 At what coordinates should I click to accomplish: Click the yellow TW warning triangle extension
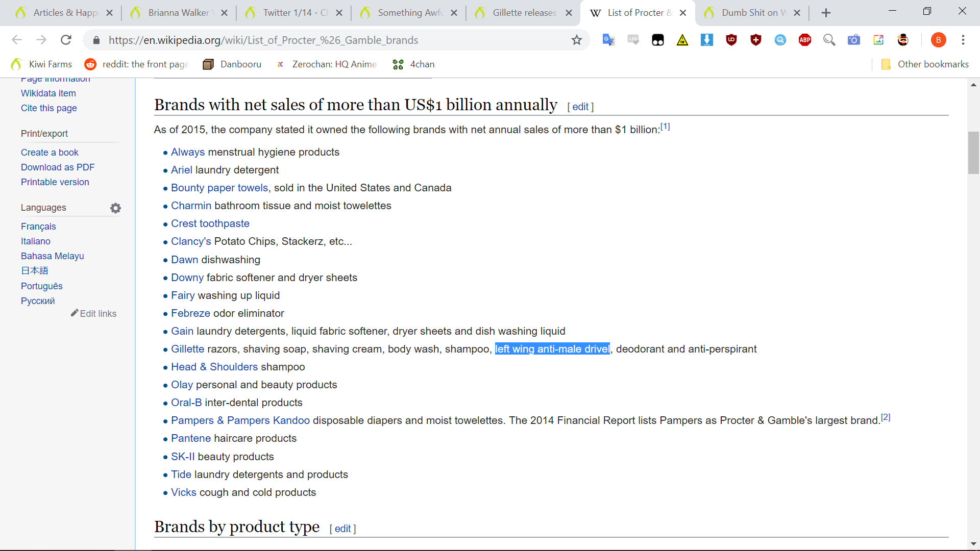coord(682,40)
